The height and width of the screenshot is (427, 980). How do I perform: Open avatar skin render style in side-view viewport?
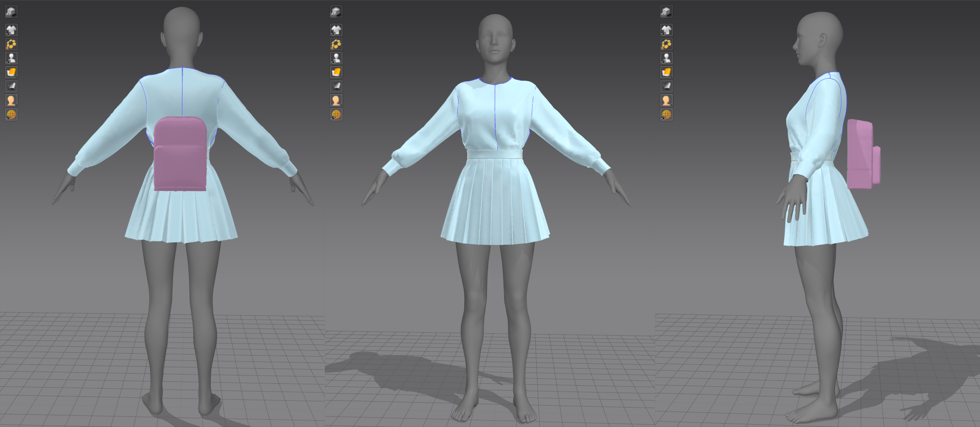pos(666,101)
